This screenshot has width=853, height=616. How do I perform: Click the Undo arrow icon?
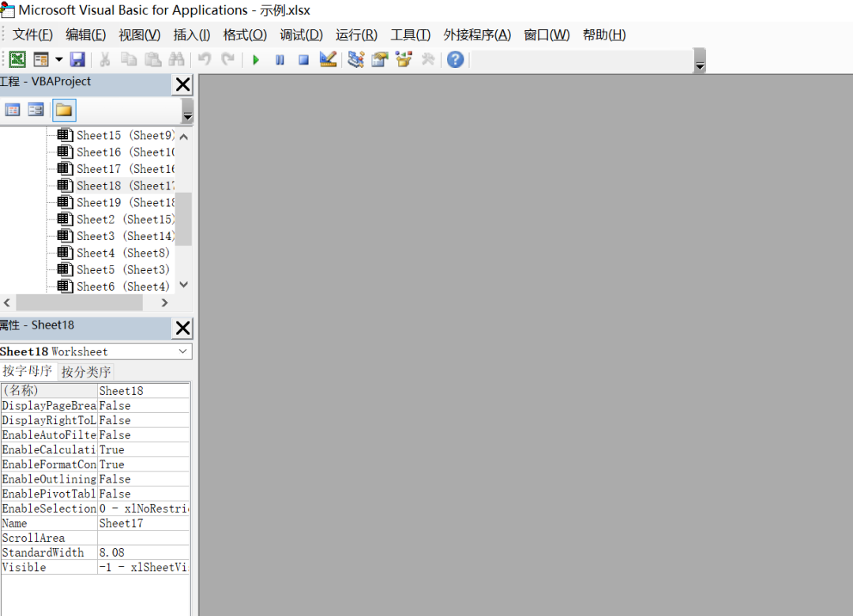[205, 59]
